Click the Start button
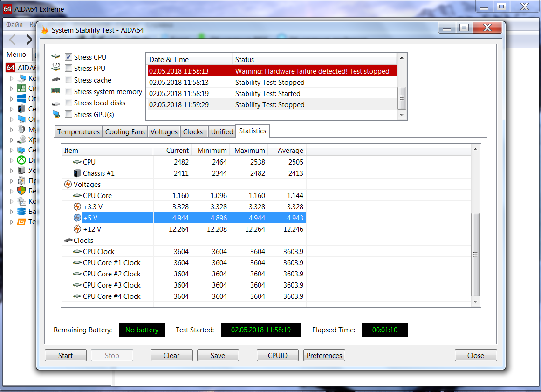This screenshot has height=392, width=541. (66, 356)
